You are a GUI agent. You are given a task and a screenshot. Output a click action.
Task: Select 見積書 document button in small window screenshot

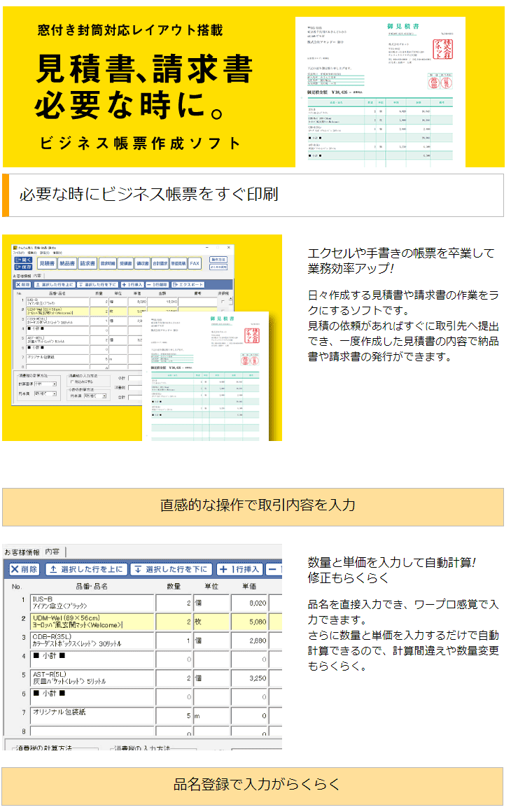47,264
